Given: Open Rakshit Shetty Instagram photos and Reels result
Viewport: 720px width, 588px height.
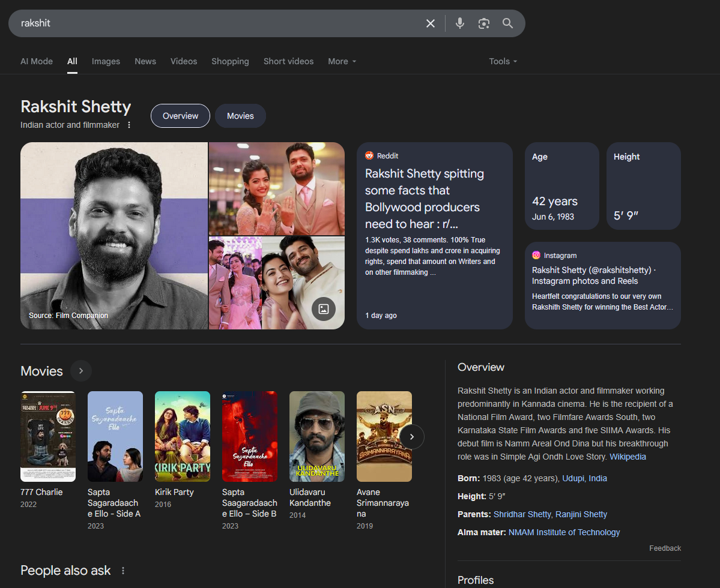Looking at the screenshot, I should pos(602,285).
